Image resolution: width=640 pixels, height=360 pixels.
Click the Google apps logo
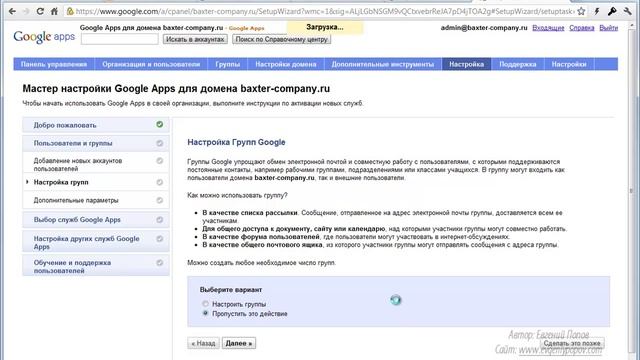tap(44, 37)
